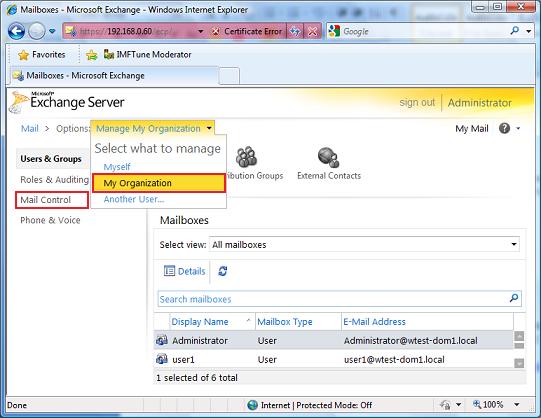Click the user1 mailbox row icon
The width and height of the screenshot is (541, 418).
[x=161, y=359]
